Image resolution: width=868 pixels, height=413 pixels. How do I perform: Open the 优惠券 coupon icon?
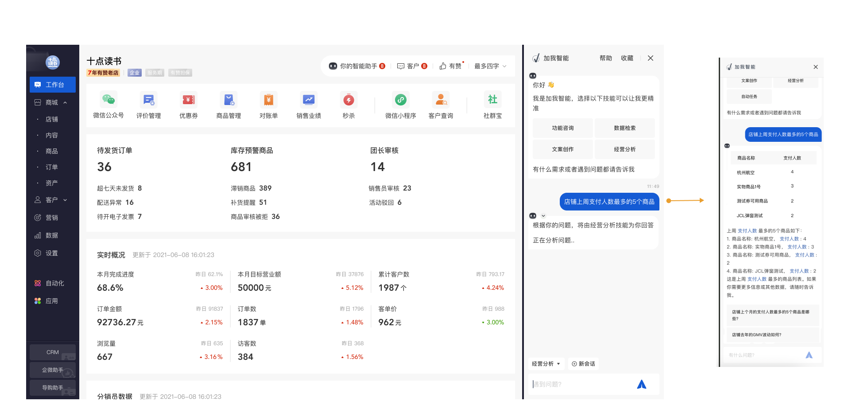188,100
